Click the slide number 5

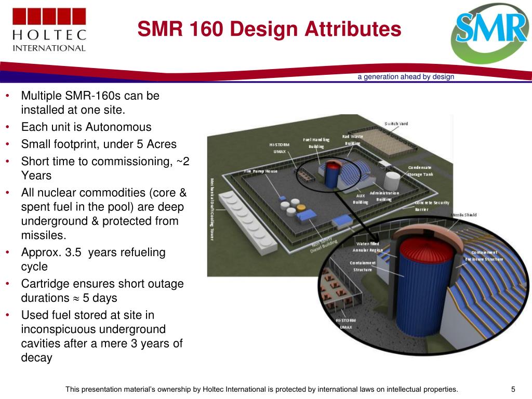pos(513,389)
